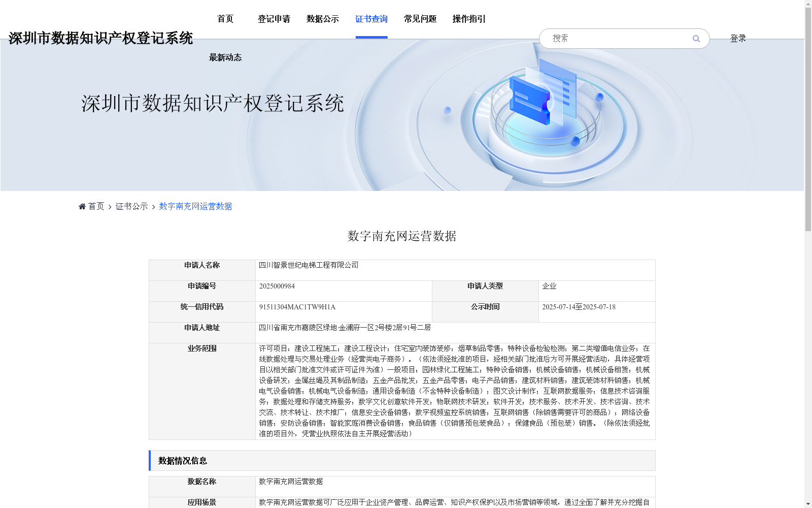The image size is (812, 508).
Task: Click the page scrollbar thumb
Action: [808, 119]
